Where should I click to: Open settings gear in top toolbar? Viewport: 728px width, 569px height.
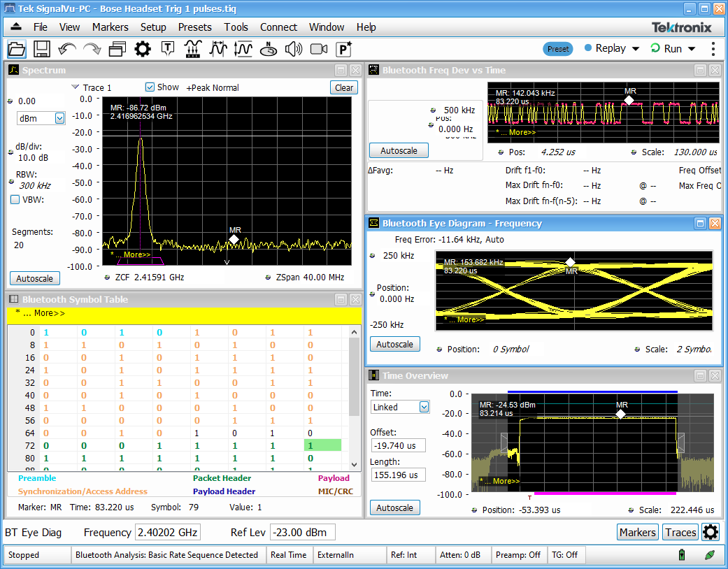click(x=143, y=49)
